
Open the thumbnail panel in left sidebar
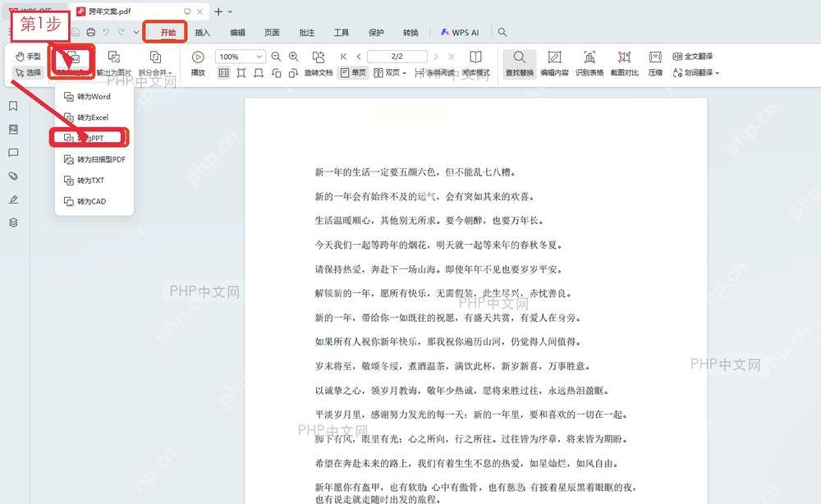tap(14, 129)
